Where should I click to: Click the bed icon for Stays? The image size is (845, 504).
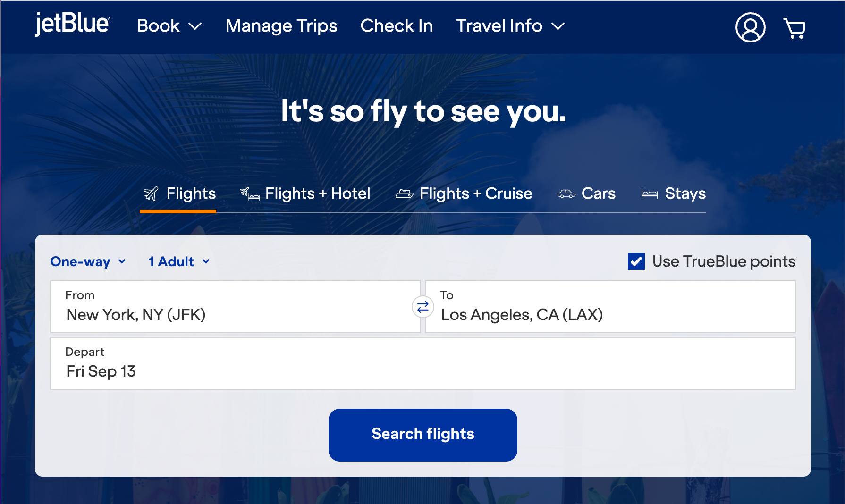pos(650,193)
